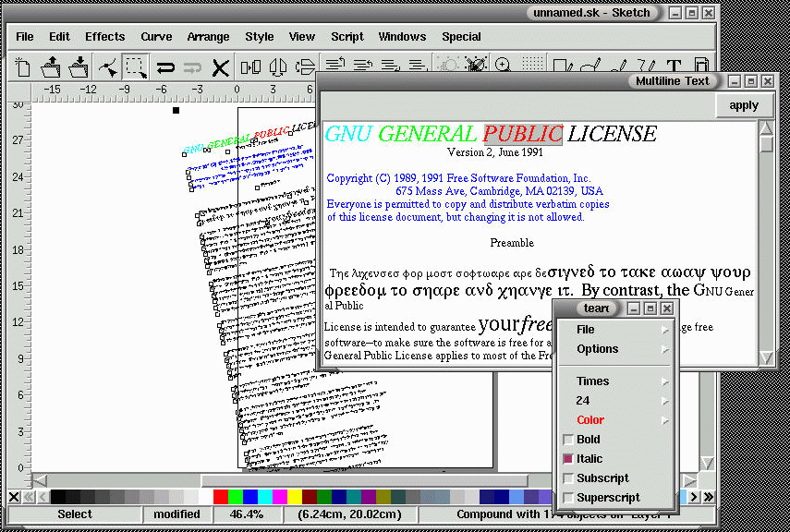Image resolution: width=790 pixels, height=532 pixels.
Task: Click the Undo arrow icon
Action: click(165, 67)
